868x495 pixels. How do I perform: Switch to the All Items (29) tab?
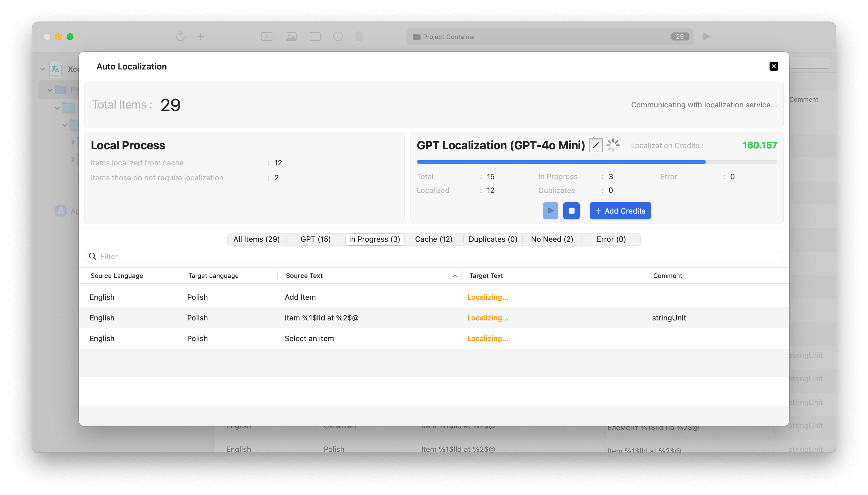(256, 239)
